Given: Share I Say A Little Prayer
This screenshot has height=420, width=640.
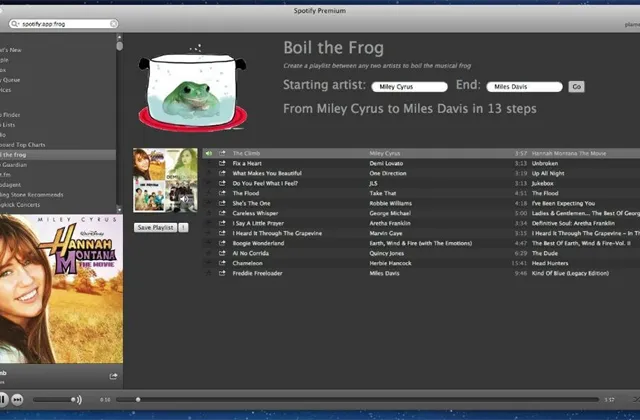Looking at the screenshot, I should [x=222, y=223].
